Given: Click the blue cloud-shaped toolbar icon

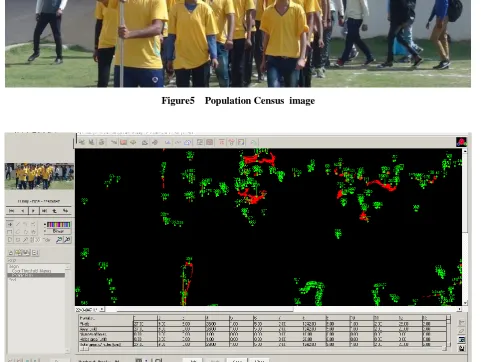Looking at the screenshot, I should 188,142.
